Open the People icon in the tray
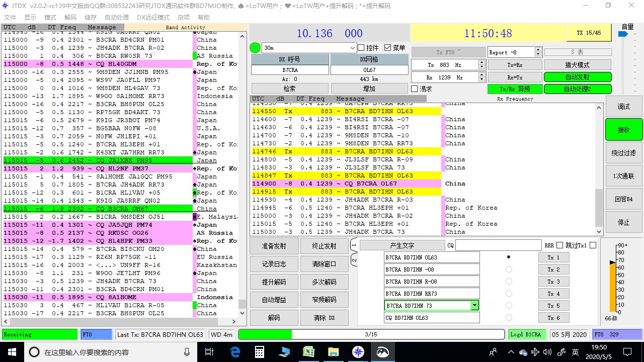644x362 pixels. (494, 352)
